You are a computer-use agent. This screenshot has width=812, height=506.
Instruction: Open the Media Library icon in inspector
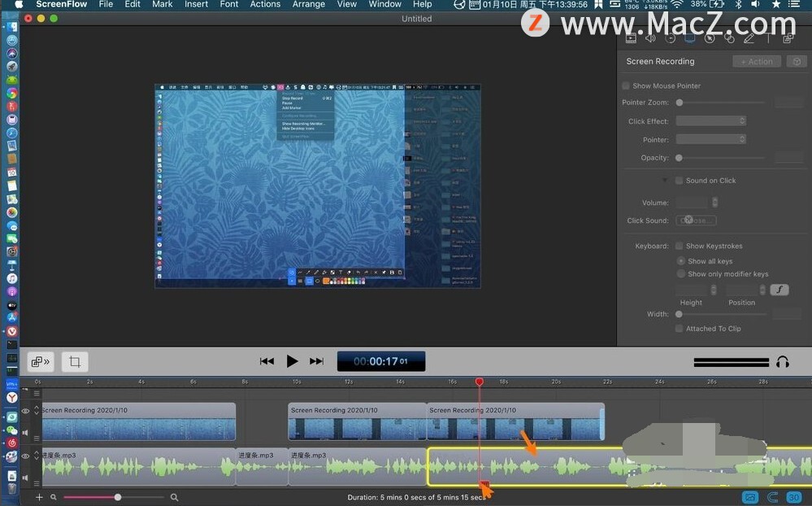[788, 38]
